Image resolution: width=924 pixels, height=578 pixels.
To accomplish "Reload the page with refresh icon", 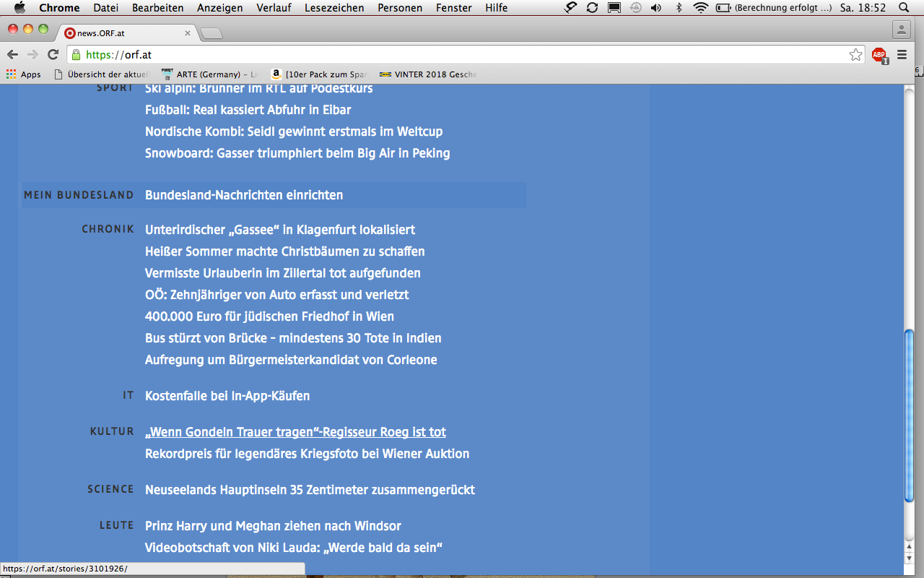I will (x=53, y=55).
